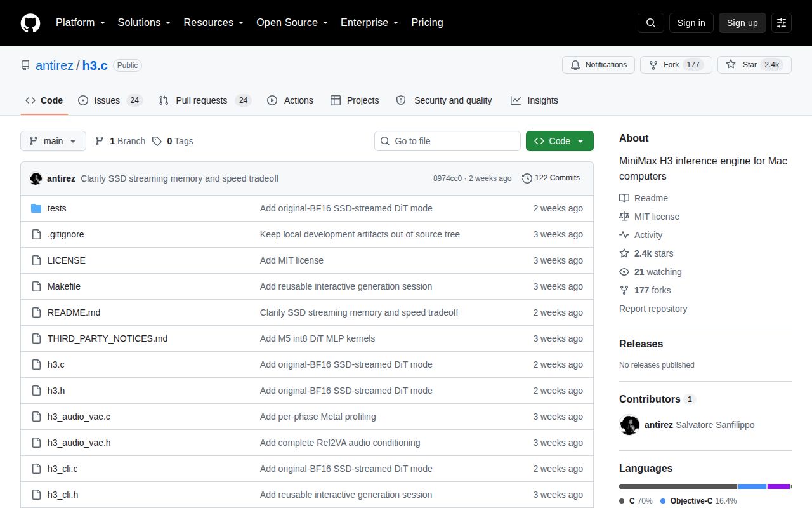Viewport: 812px width, 508px height.
Task: Open the h3_audio_vae.c file
Action: click(79, 417)
